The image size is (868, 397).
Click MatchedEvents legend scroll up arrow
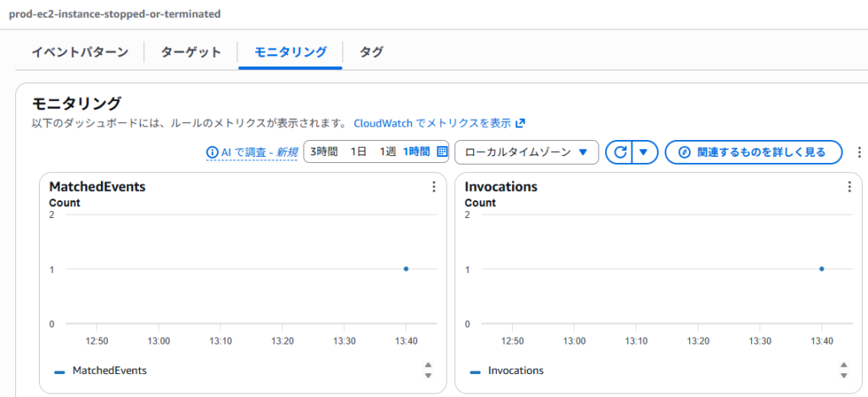[x=428, y=365]
